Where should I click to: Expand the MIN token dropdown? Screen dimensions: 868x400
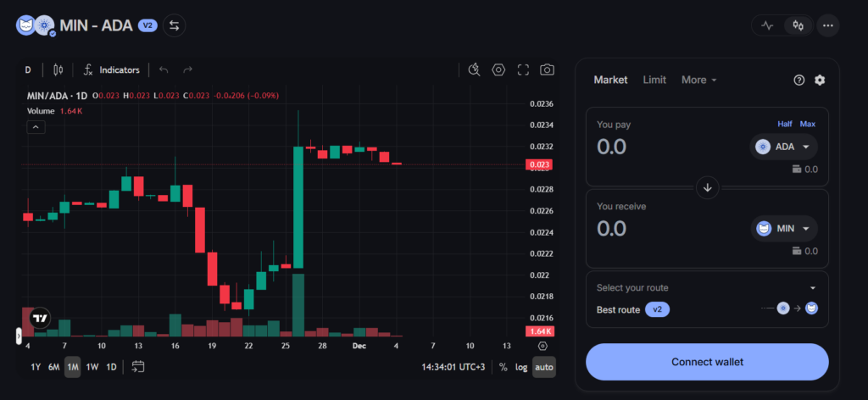[x=784, y=228]
